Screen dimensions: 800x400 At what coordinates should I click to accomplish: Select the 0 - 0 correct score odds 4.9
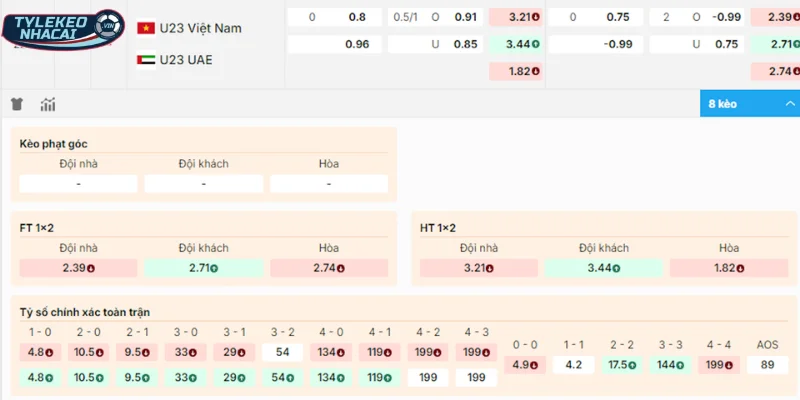525,364
